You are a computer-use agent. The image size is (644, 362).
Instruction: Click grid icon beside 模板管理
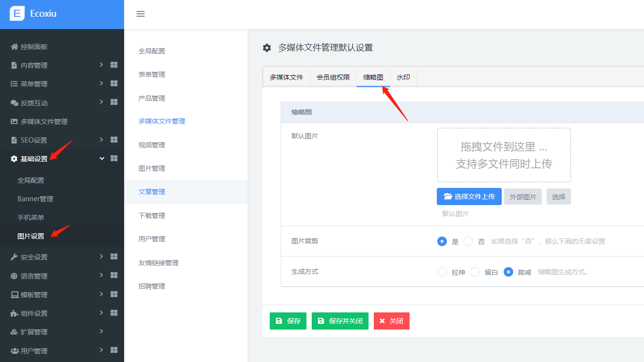(114, 294)
